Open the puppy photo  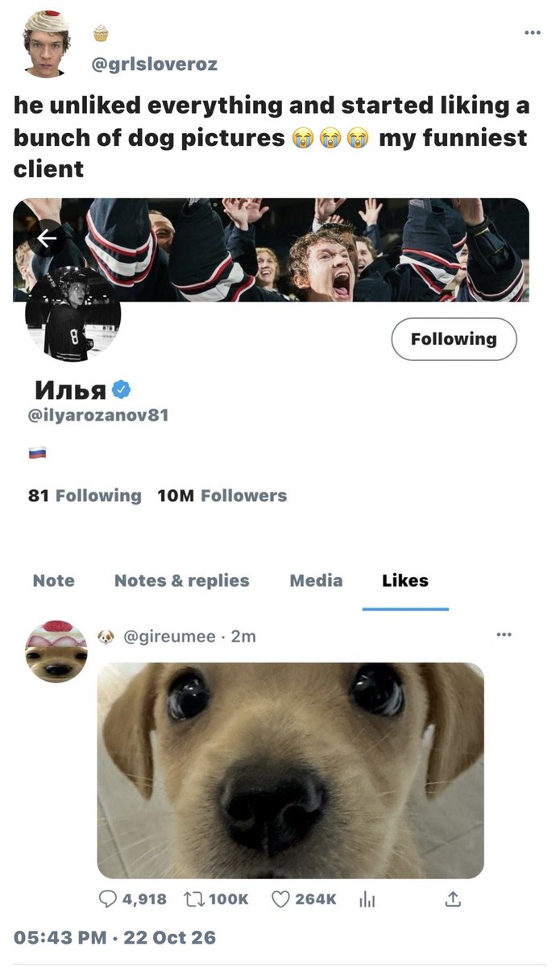(x=291, y=770)
